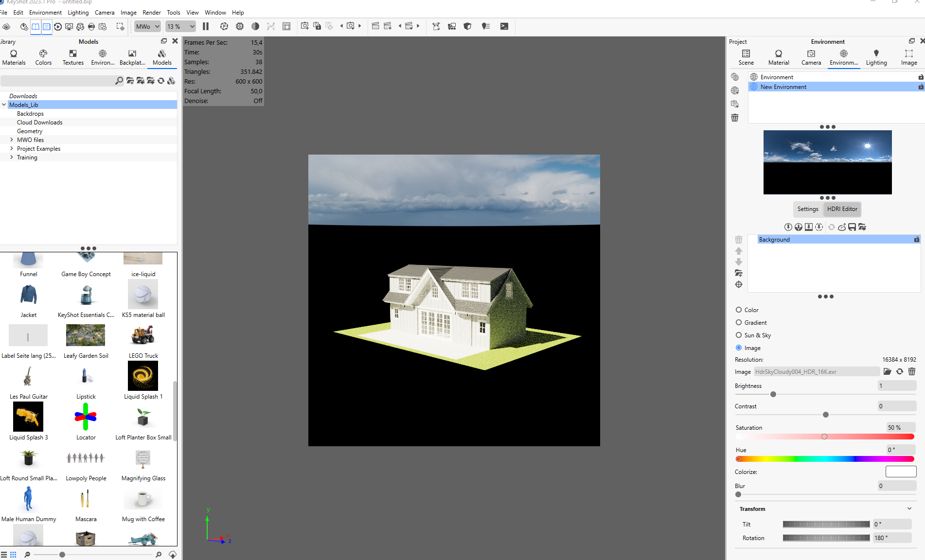The height and width of the screenshot is (560, 925).
Task: Delete the HDR image with trash icon
Action: click(x=912, y=371)
